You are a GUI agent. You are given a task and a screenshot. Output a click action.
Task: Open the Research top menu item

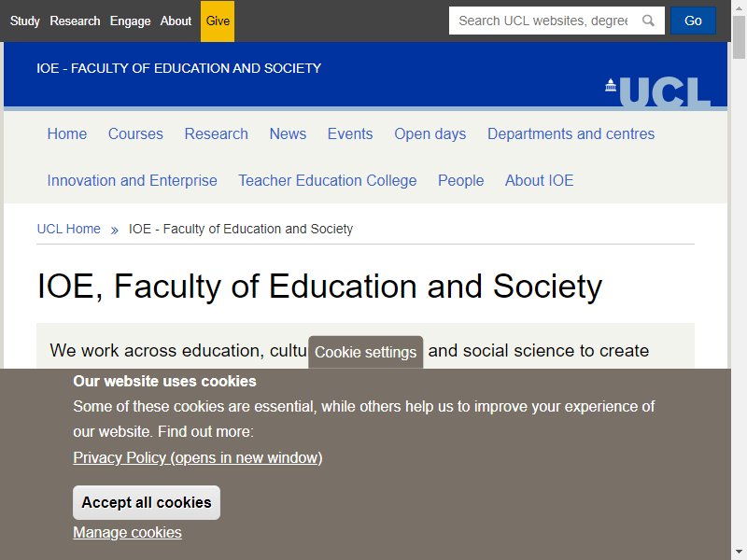point(75,21)
